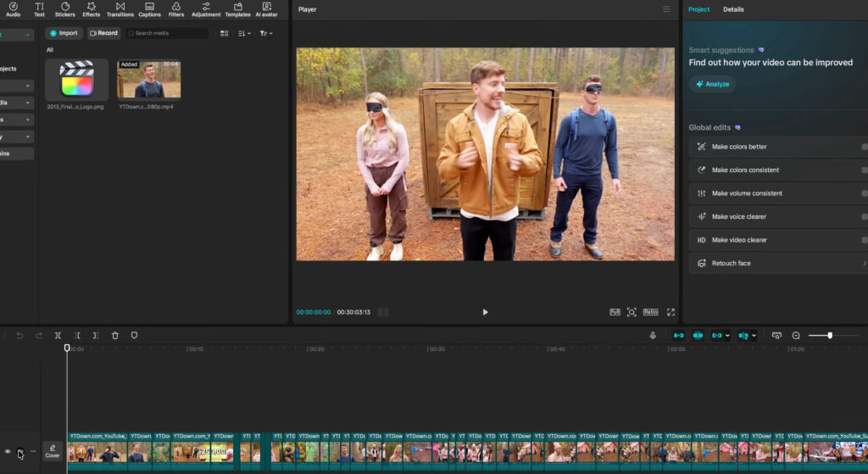This screenshot has height=474, width=868.
Task: Open the Captions panel
Action: point(149,9)
